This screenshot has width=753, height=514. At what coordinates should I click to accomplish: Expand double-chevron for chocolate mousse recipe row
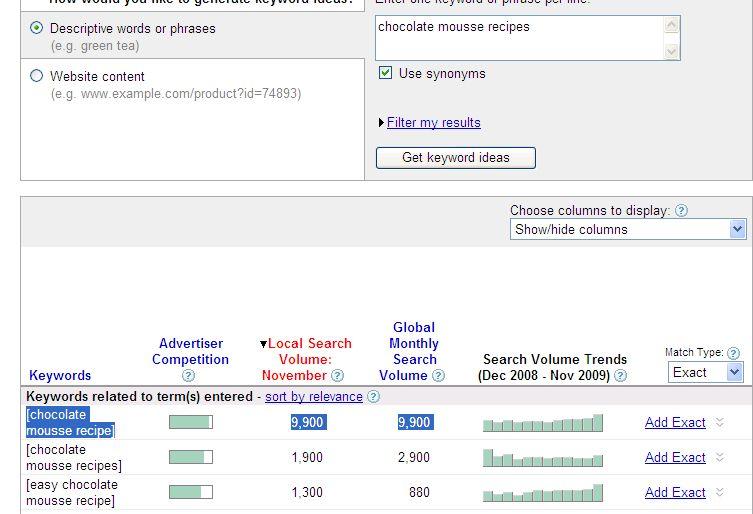tap(719, 423)
